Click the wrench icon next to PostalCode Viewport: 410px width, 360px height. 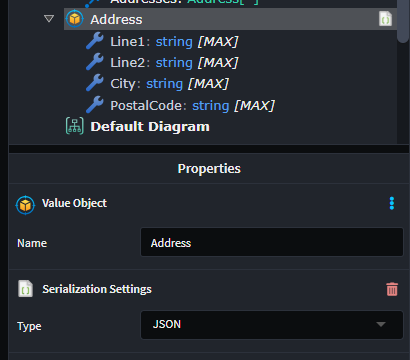tap(95, 105)
